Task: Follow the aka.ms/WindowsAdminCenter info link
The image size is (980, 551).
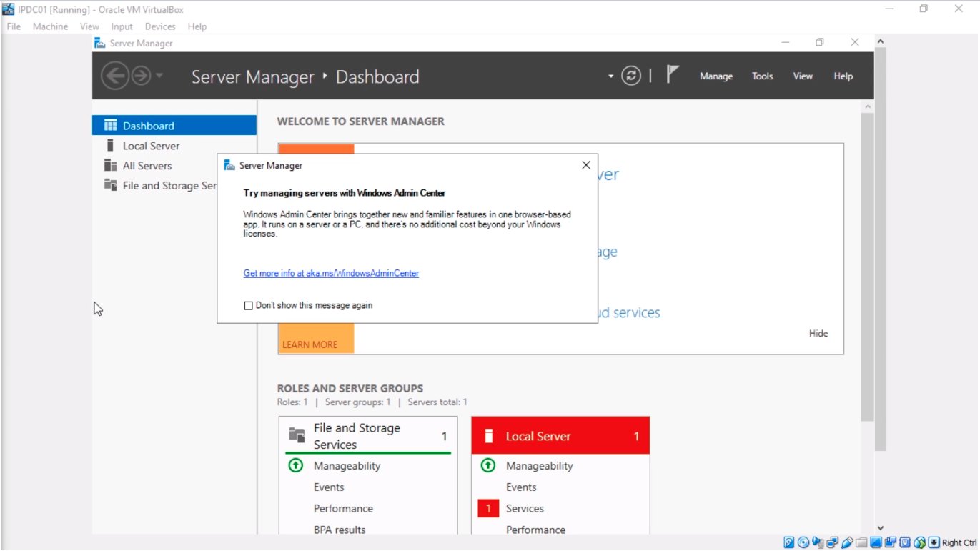Action: (331, 273)
